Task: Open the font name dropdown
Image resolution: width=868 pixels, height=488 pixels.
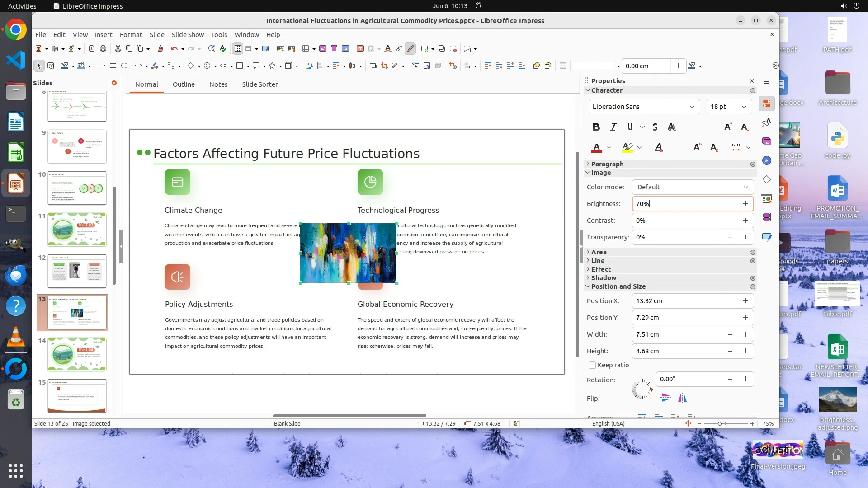Action: tap(692, 107)
